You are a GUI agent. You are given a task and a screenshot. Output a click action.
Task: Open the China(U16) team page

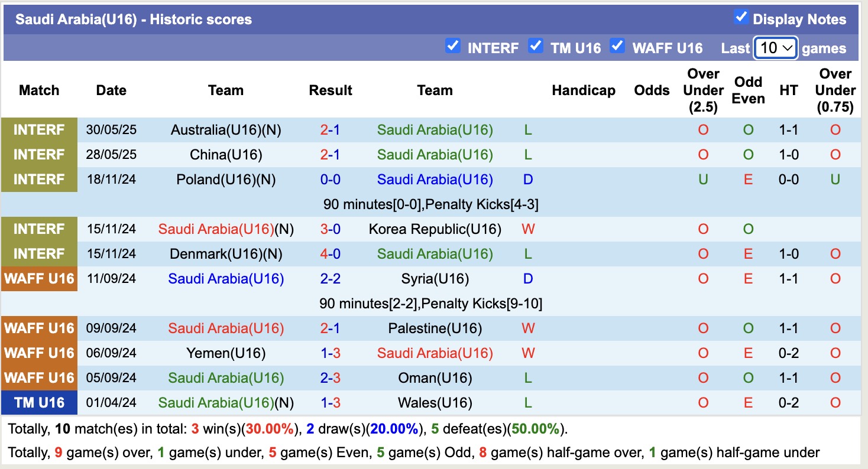click(225, 154)
